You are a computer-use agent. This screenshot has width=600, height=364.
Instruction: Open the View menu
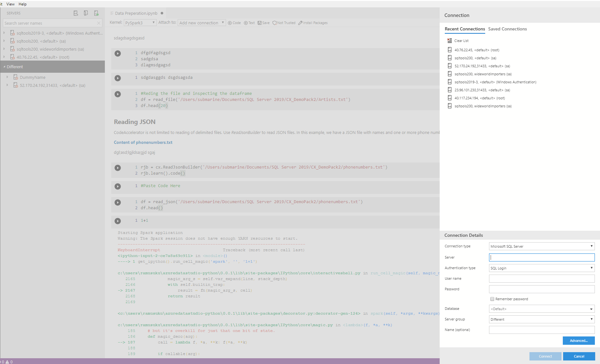tap(10, 4)
